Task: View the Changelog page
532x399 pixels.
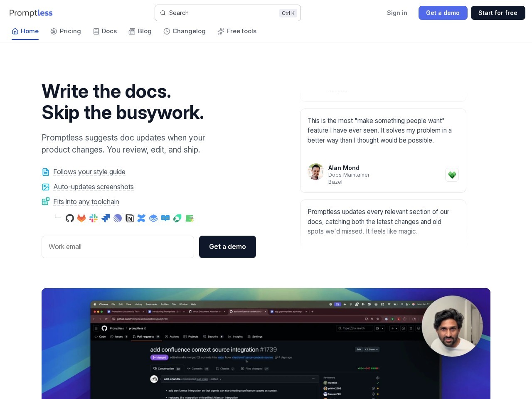Action: coord(185,31)
